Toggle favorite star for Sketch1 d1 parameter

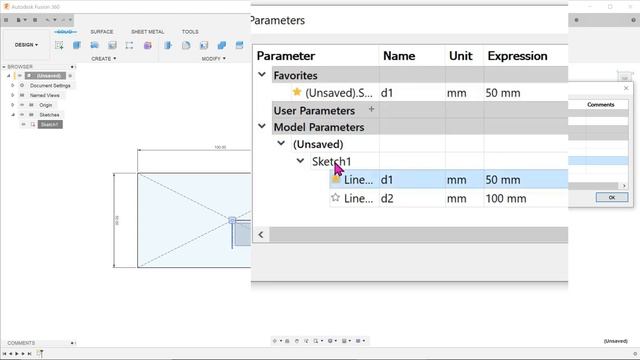335,179
